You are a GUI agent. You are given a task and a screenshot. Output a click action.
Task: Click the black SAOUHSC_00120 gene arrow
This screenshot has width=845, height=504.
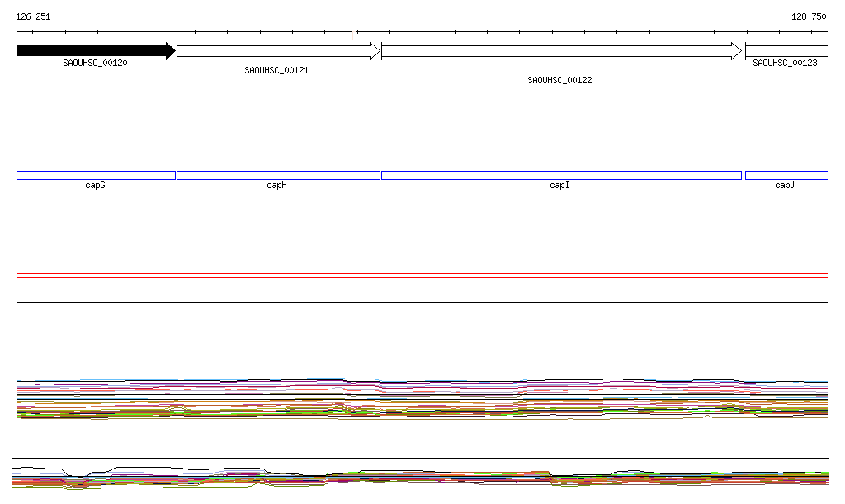click(x=95, y=51)
